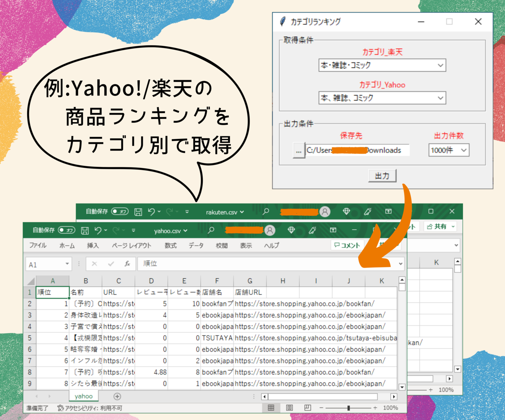Open quick access customize arrow in yahoo.csv window

134,230
